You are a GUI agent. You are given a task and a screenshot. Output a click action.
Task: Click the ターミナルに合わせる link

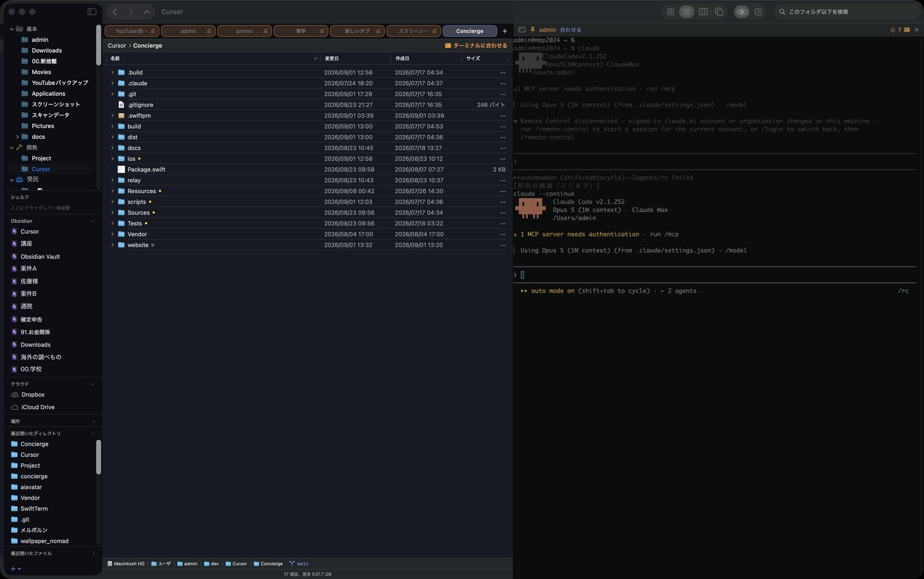[x=476, y=46]
